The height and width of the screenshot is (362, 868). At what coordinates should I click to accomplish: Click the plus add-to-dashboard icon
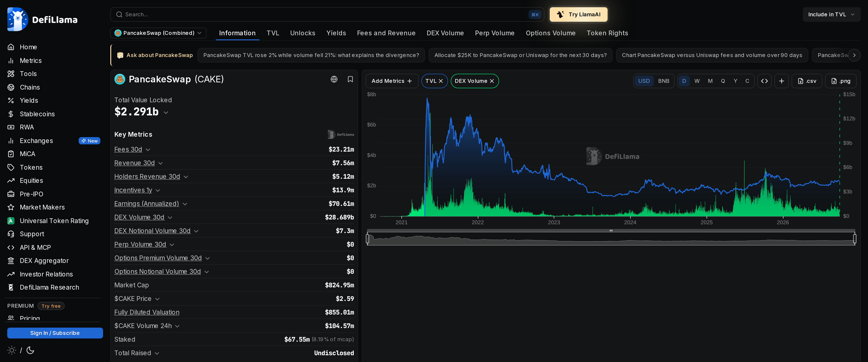[781, 81]
